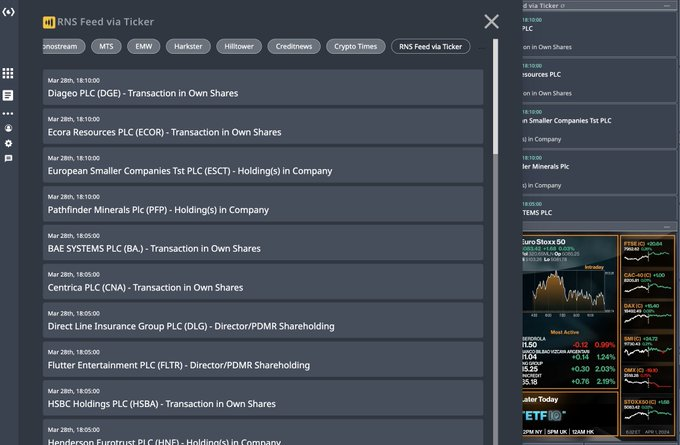
Task: Open the DAX (C) mini chart tile
Action: (x=647, y=314)
